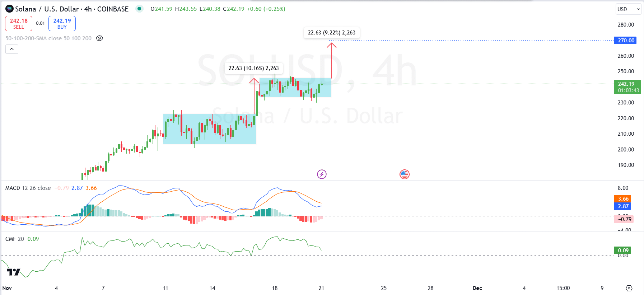Screen dimensions: 644x295
Task: Open chart settings gear icon
Action: click(629, 288)
